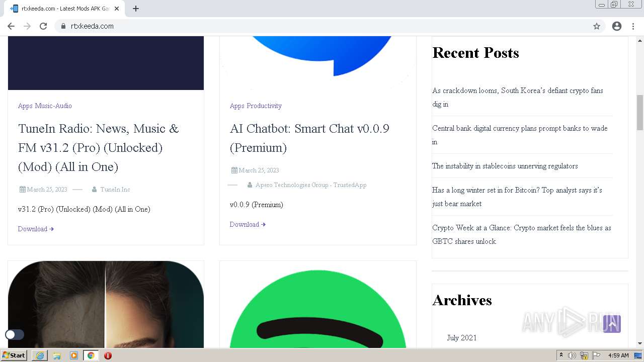
Task: Open the TuneIn Radio post title
Action: tap(99, 148)
